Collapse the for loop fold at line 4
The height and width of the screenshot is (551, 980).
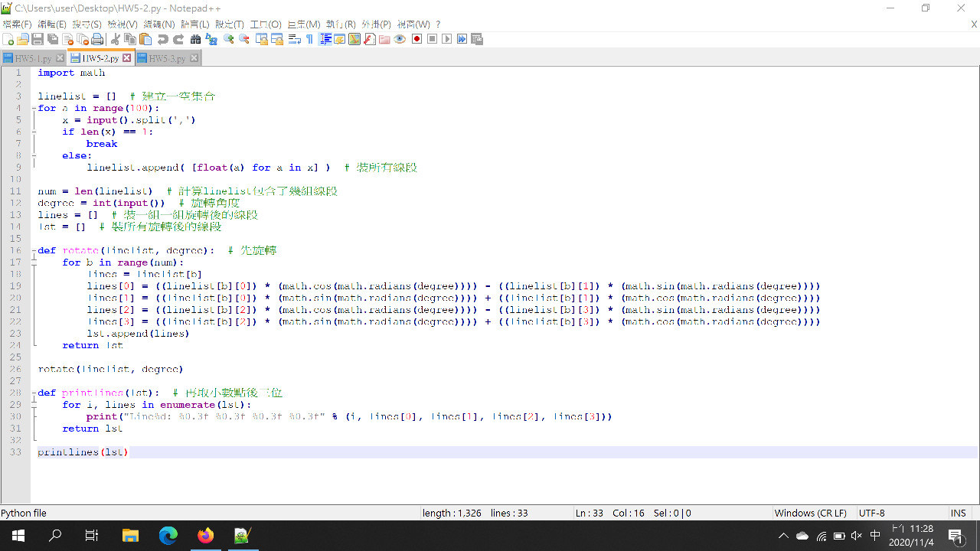(x=34, y=109)
